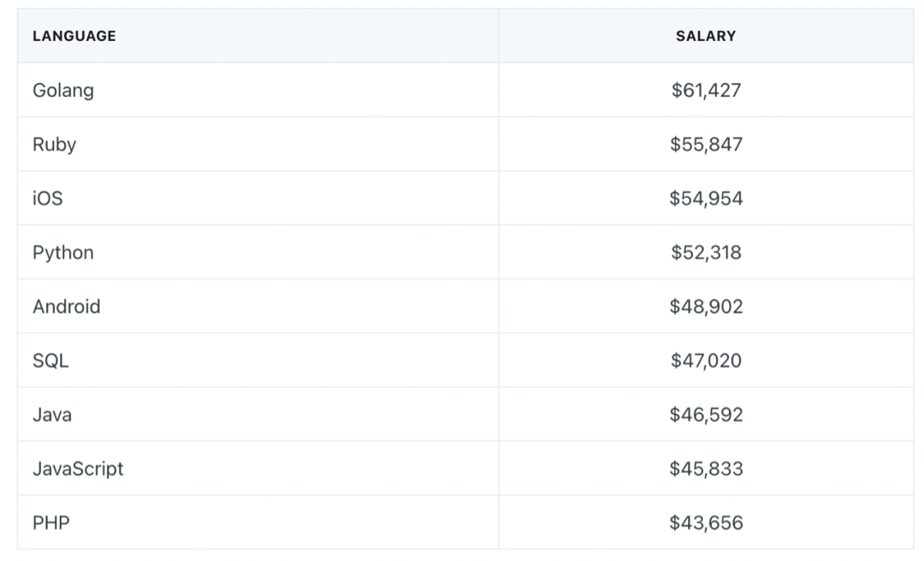The width and height of the screenshot is (924, 561).
Task: Select the $52,318 salary cell
Action: 706,252
